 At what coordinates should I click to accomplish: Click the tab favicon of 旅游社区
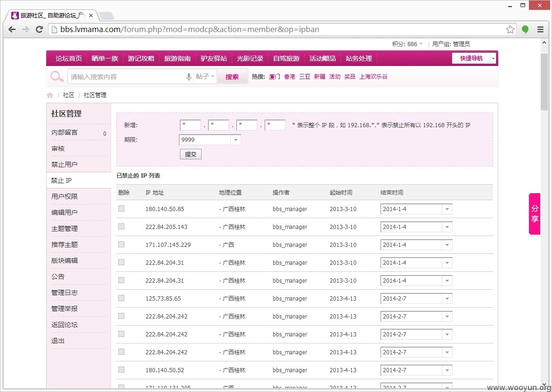(15, 16)
